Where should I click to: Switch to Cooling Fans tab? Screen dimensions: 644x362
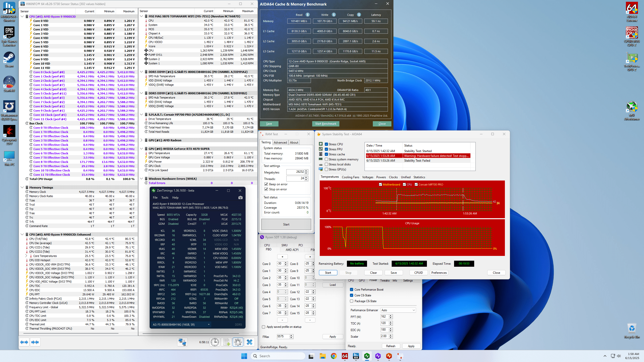[350, 177]
